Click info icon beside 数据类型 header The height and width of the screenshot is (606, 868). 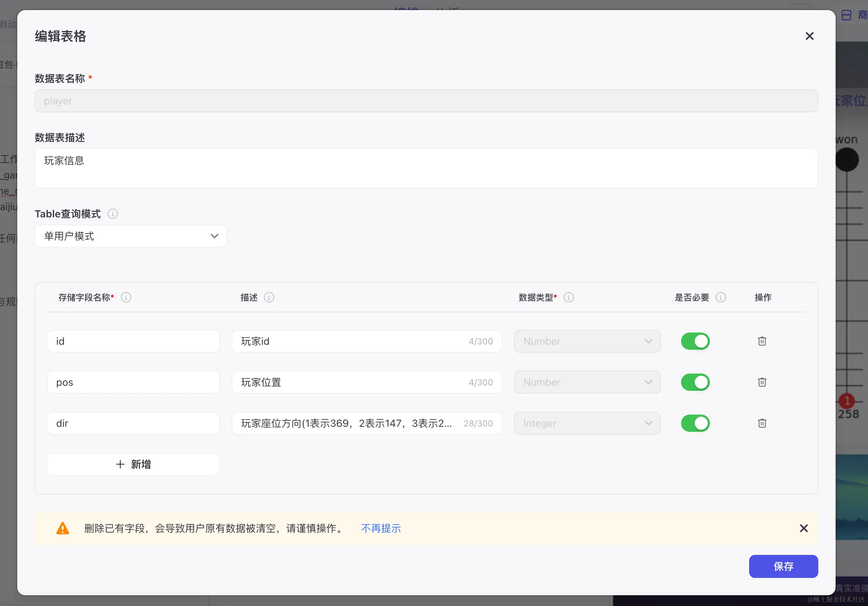coord(568,297)
